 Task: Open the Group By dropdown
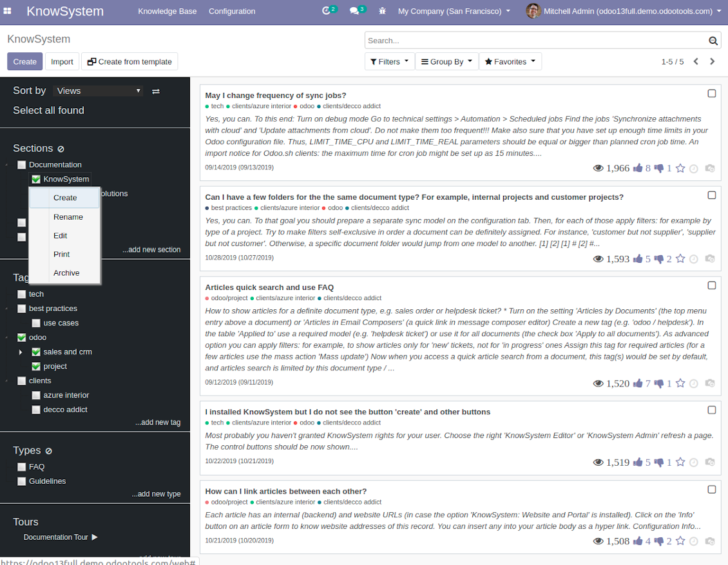click(446, 61)
